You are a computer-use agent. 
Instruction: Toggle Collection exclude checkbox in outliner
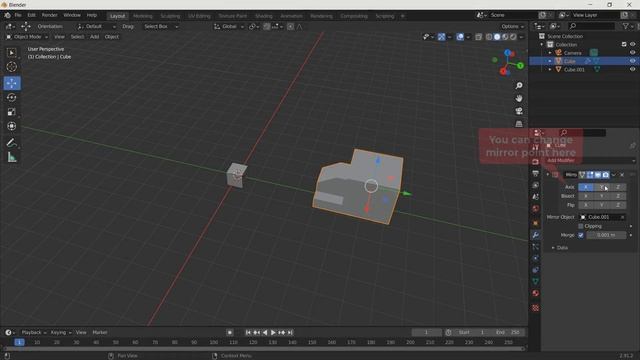point(624,44)
